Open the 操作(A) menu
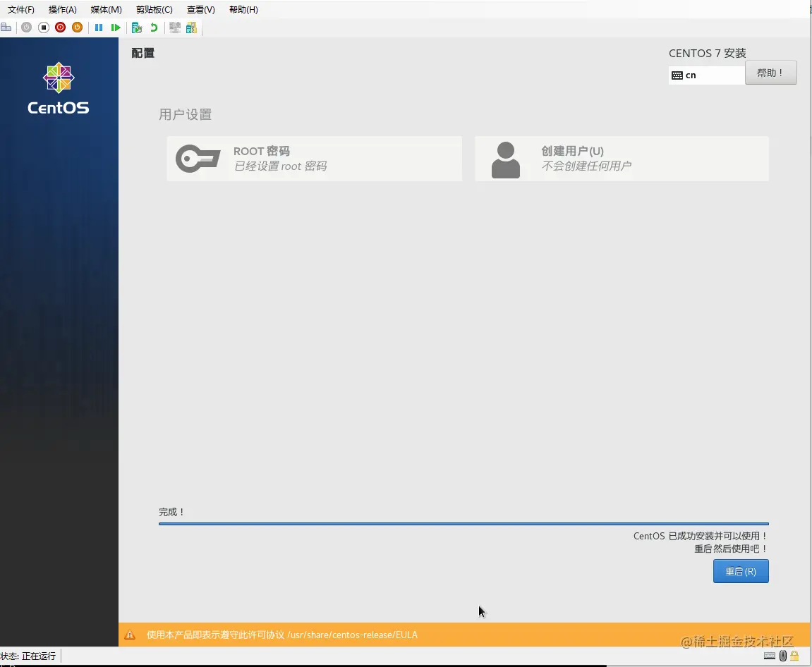The width and height of the screenshot is (812, 667). 63,10
